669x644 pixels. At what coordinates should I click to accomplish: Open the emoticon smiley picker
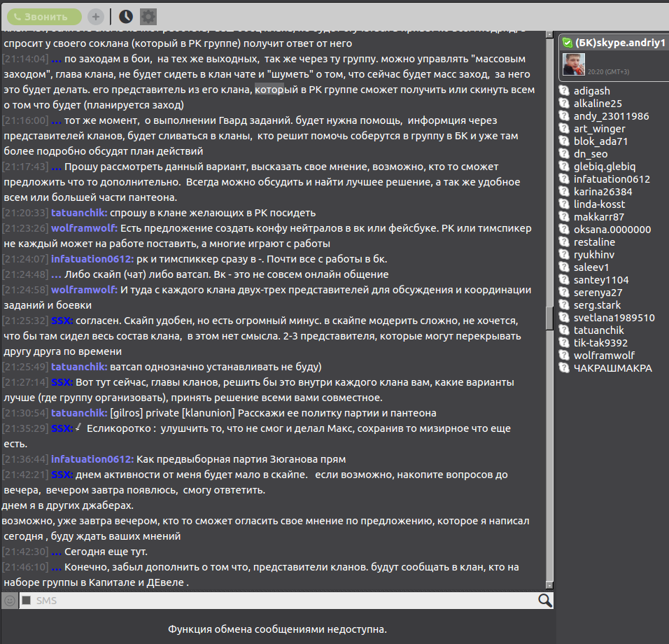pos(10,601)
